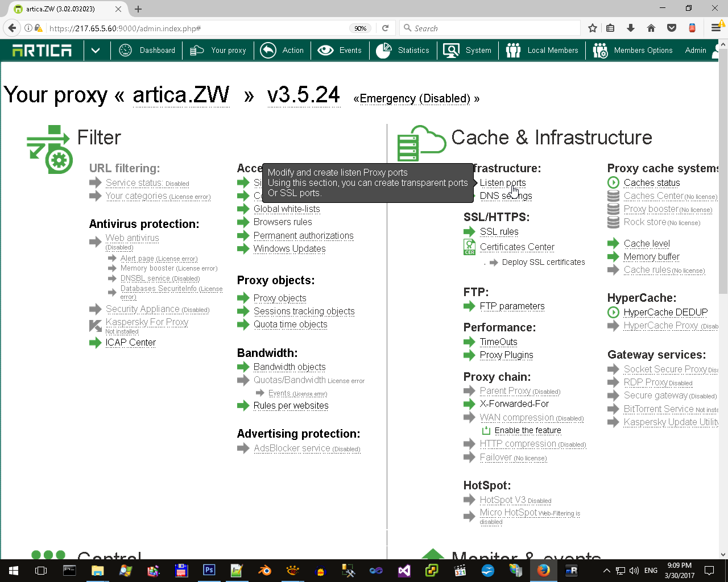The image size is (728, 582).
Task: Open Members Options section
Action: (643, 51)
